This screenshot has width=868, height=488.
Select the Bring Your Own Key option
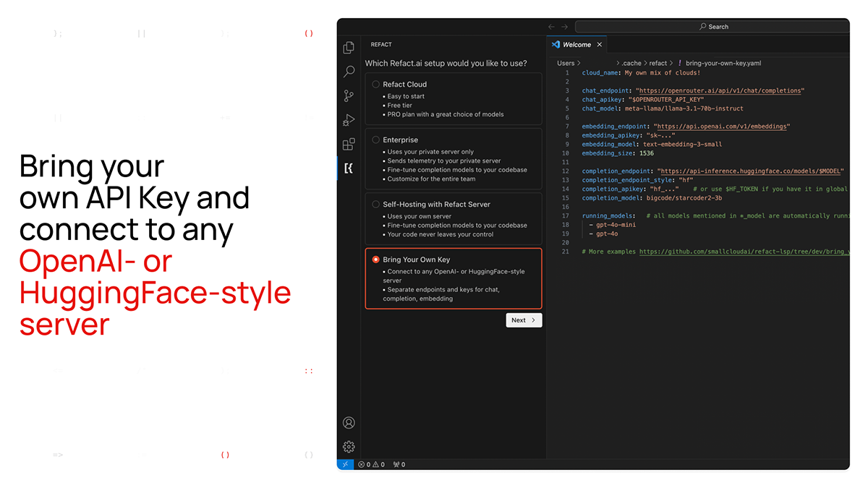[x=376, y=260]
